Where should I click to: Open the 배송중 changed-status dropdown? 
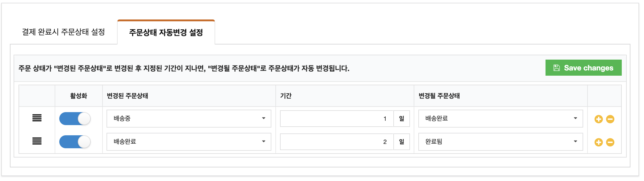(189, 119)
